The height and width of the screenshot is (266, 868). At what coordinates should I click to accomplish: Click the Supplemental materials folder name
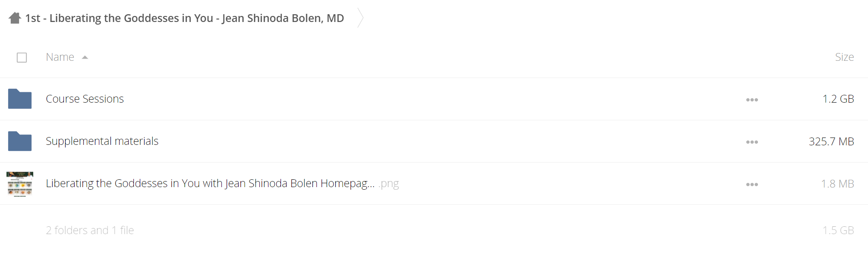pos(102,141)
